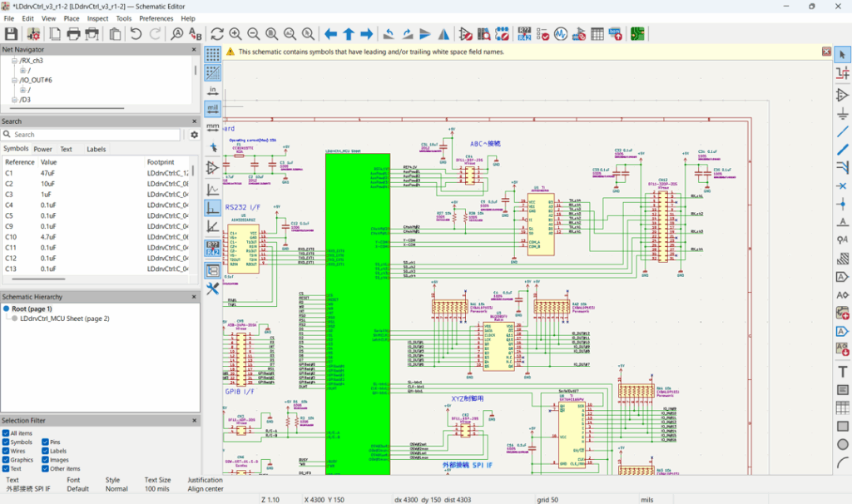This screenshot has width=852, height=504.
Task: Navigate back in the sheet hierarchy
Action: point(330,33)
